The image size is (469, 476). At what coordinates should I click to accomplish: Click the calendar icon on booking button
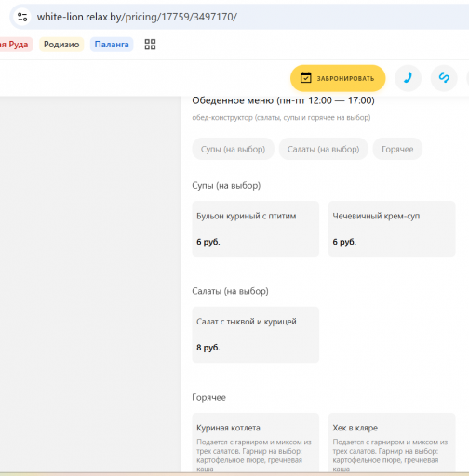(x=305, y=78)
